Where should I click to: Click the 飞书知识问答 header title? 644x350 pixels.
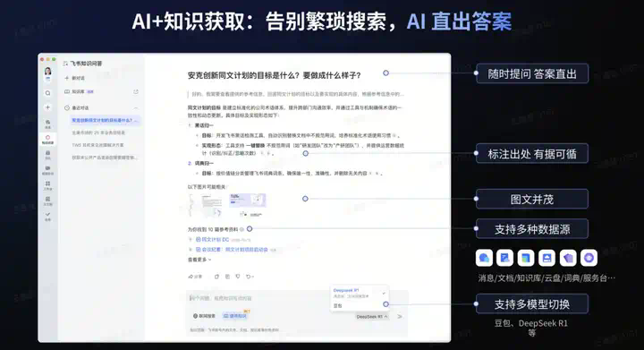tap(86, 64)
